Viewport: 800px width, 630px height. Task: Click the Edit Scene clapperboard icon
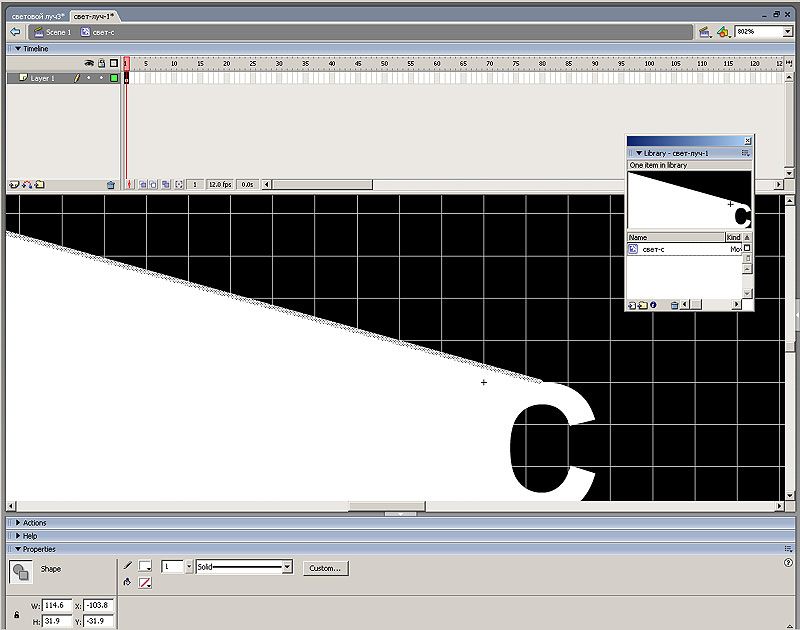pyautogui.click(x=705, y=32)
